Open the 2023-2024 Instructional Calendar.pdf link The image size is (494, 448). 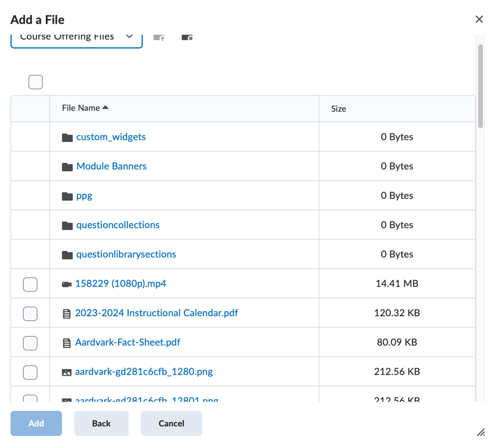[x=156, y=313]
